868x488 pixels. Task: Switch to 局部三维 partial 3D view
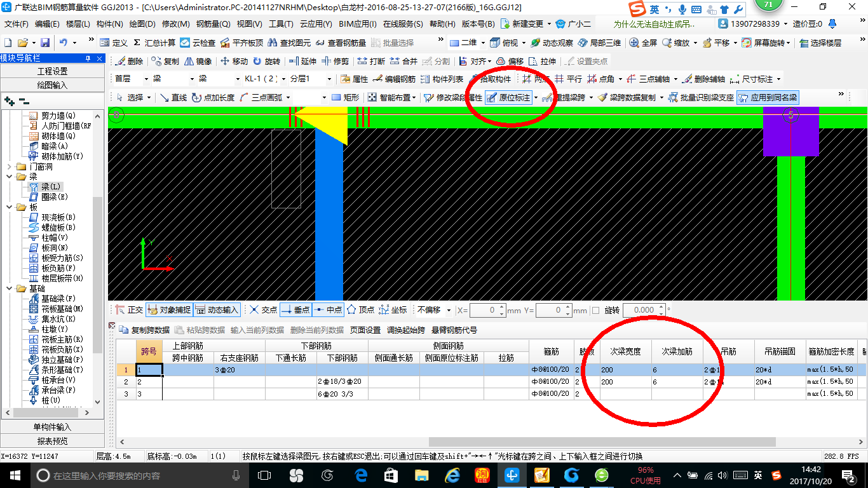tap(599, 43)
